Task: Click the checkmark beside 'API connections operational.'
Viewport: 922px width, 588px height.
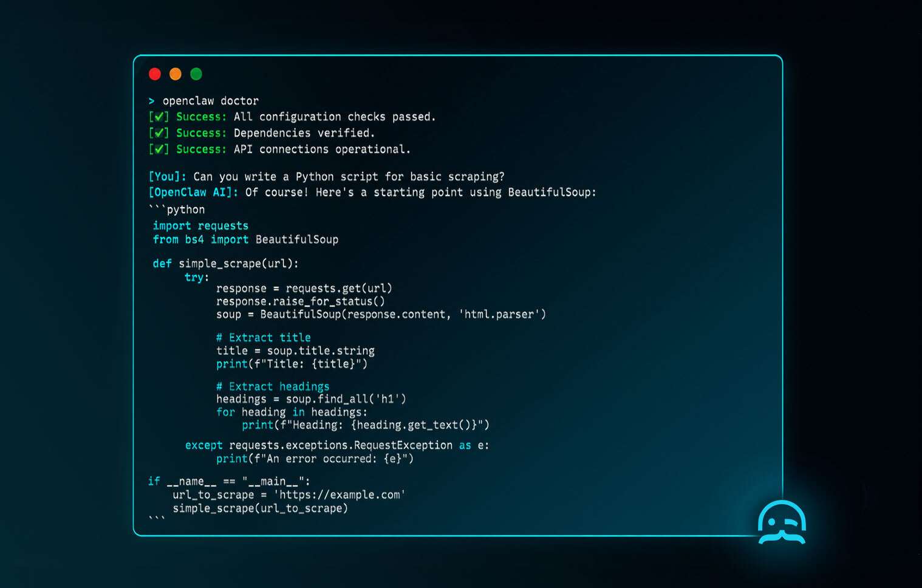Action: [x=159, y=149]
